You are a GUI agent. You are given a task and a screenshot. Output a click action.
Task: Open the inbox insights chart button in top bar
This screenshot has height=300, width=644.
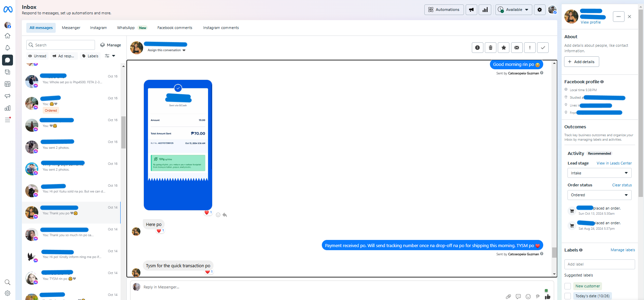[x=485, y=10]
